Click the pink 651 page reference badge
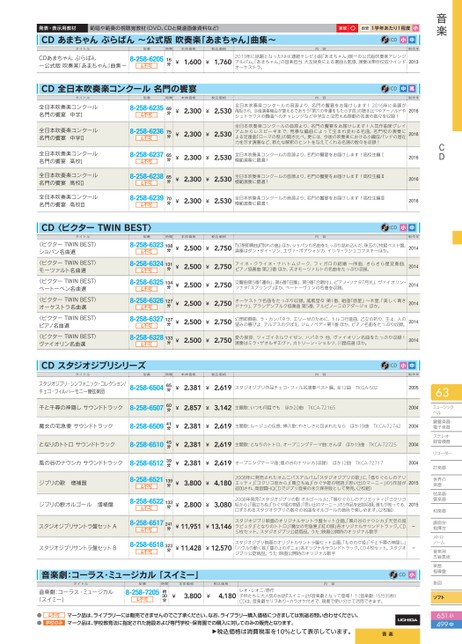The width and height of the screenshot is (462, 644). 445,616
